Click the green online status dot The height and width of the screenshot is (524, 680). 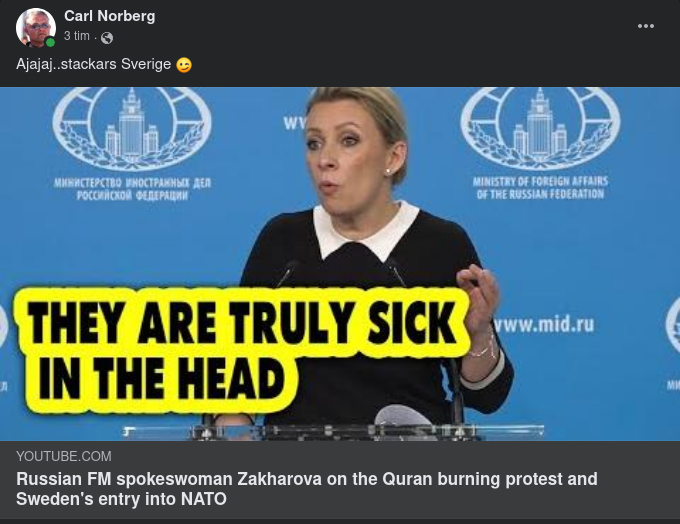tap(50, 43)
